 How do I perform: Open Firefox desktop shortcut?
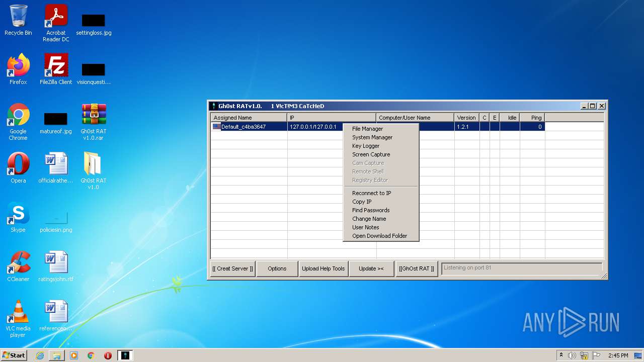(18, 69)
